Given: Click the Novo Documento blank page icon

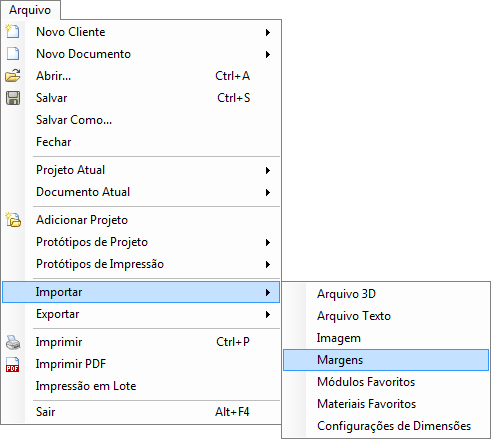Looking at the screenshot, I should click(x=13, y=53).
